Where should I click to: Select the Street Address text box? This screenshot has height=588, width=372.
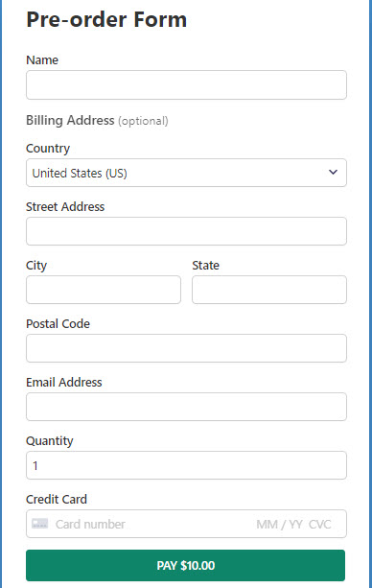coord(186,231)
